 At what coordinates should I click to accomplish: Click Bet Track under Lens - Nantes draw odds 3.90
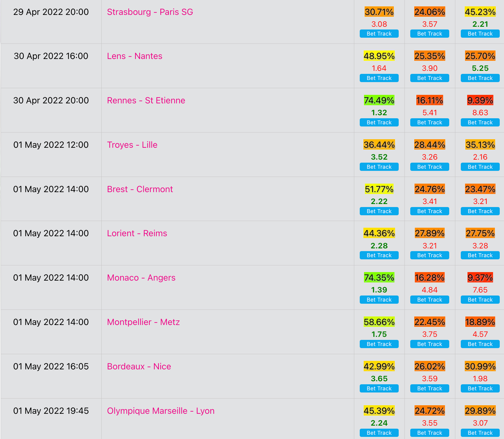(x=430, y=78)
